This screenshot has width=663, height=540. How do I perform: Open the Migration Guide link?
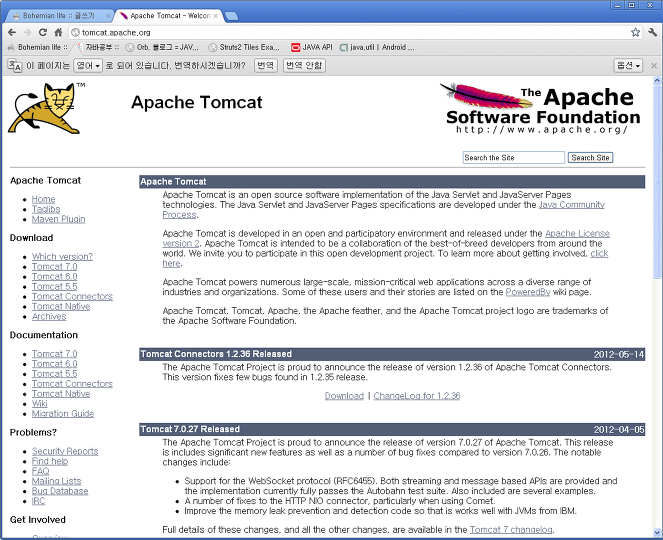[x=63, y=414]
